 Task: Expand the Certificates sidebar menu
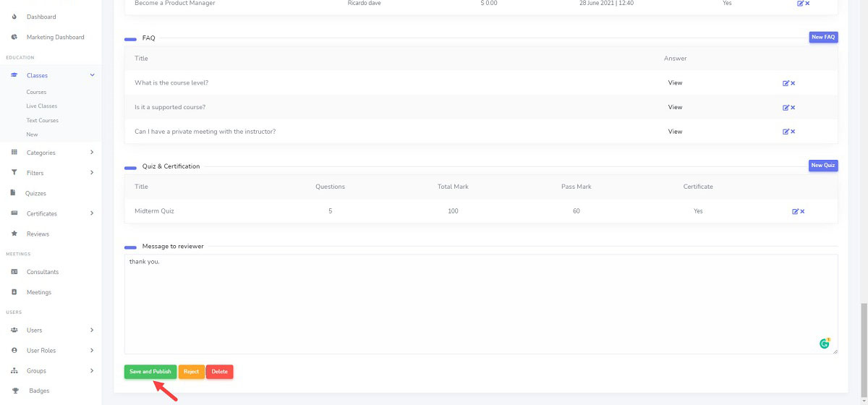pyautogui.click(x=92, y=213)
